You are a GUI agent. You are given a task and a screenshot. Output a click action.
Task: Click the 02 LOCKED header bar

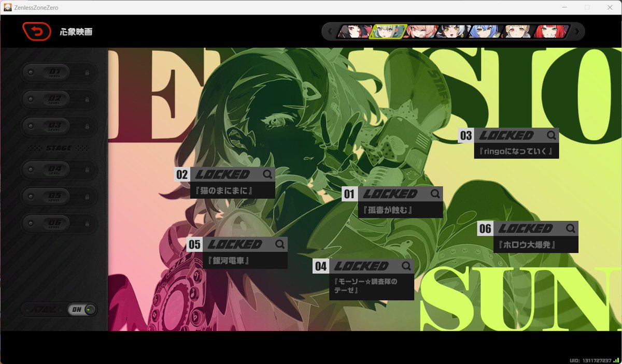pyautogui.click(x=224, y=174)
